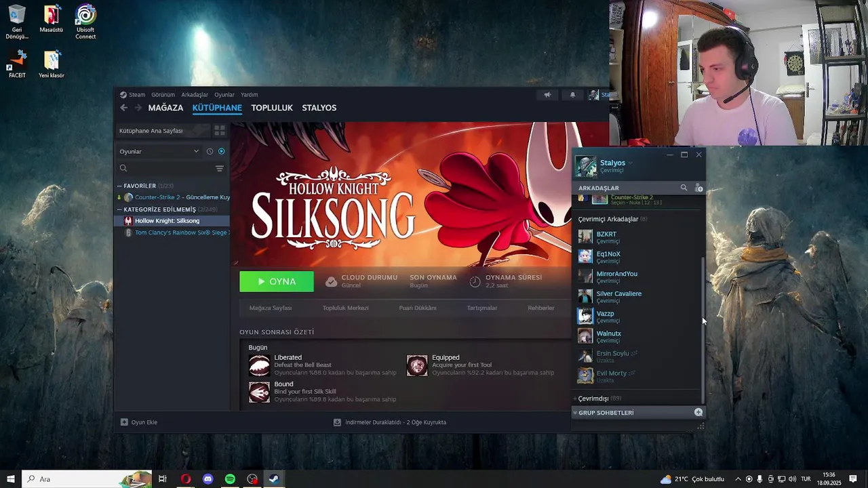Open Tartışmalar link
The height and width of the screenshot is (488, 868).
pos(481,308)
